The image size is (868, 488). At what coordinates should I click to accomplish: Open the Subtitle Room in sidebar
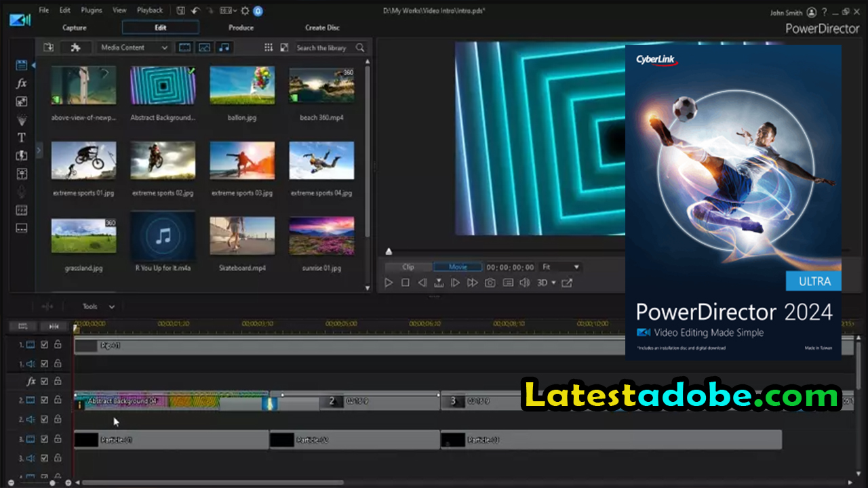tap(21, 228)
